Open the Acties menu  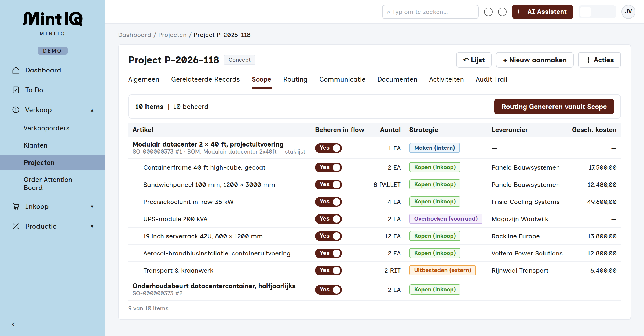599,60
